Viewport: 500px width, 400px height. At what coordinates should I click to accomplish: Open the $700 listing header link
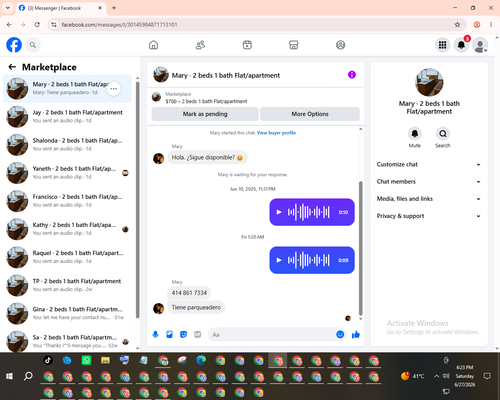point(206,101)
